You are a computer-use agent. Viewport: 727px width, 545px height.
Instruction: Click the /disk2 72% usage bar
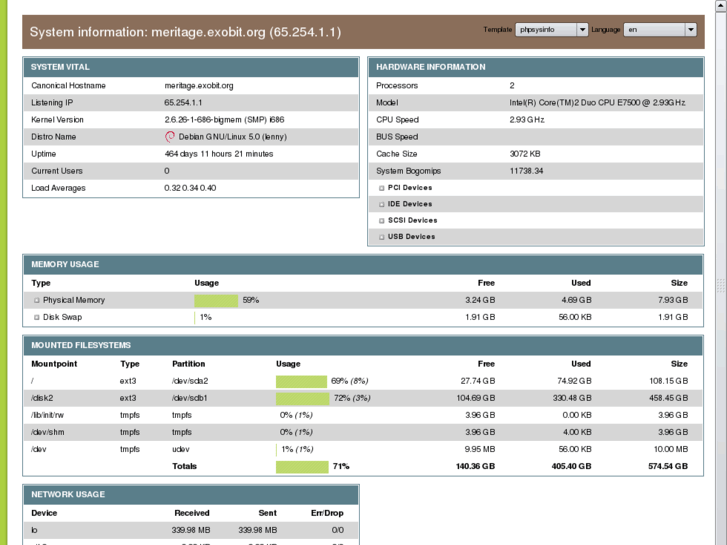click(303, 398)
